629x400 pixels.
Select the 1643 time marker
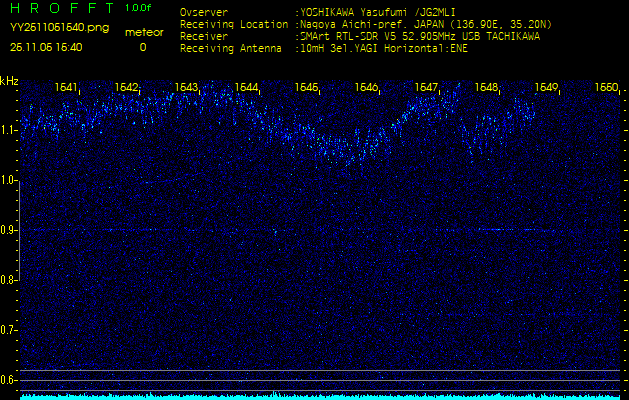(x=187, y=88)
